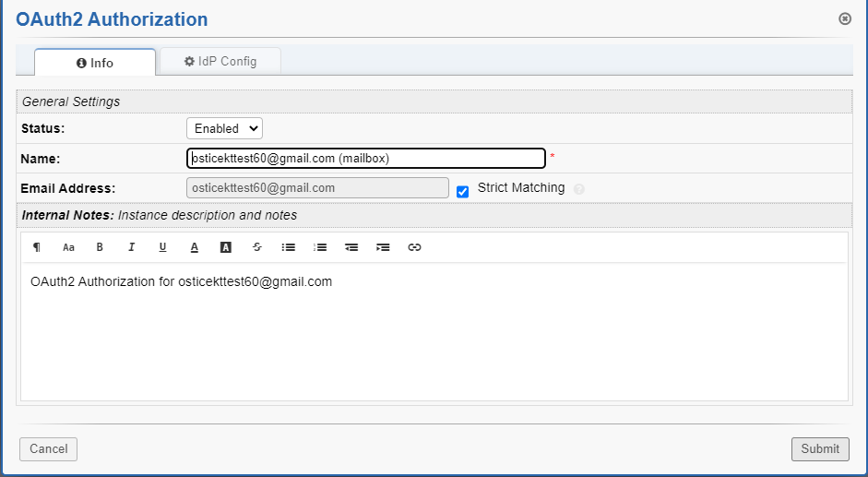Apply strikethrough formatting
The image size is (868, 477).
[x=256, y=247]
